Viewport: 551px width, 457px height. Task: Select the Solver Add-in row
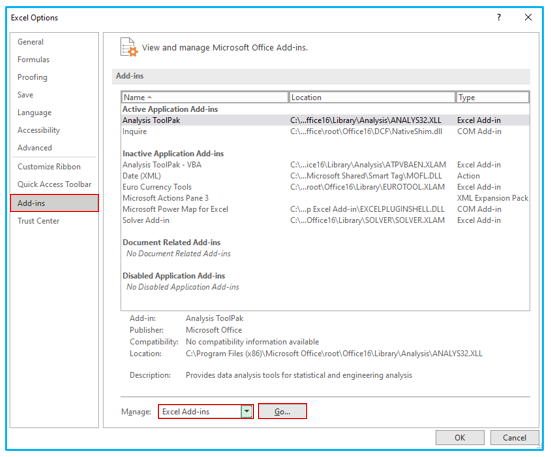click(x=325, y=220)
